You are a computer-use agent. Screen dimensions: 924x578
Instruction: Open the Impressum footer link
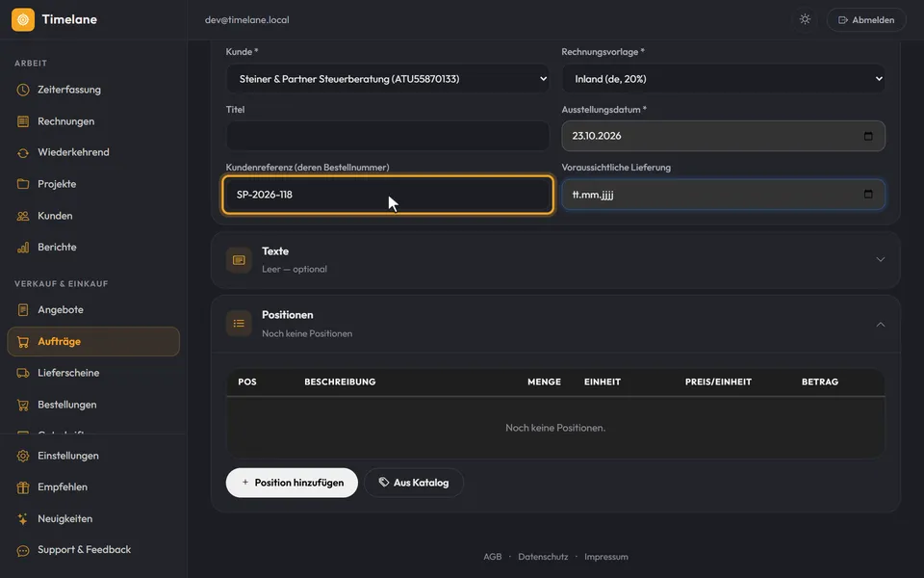coord(605,557)
